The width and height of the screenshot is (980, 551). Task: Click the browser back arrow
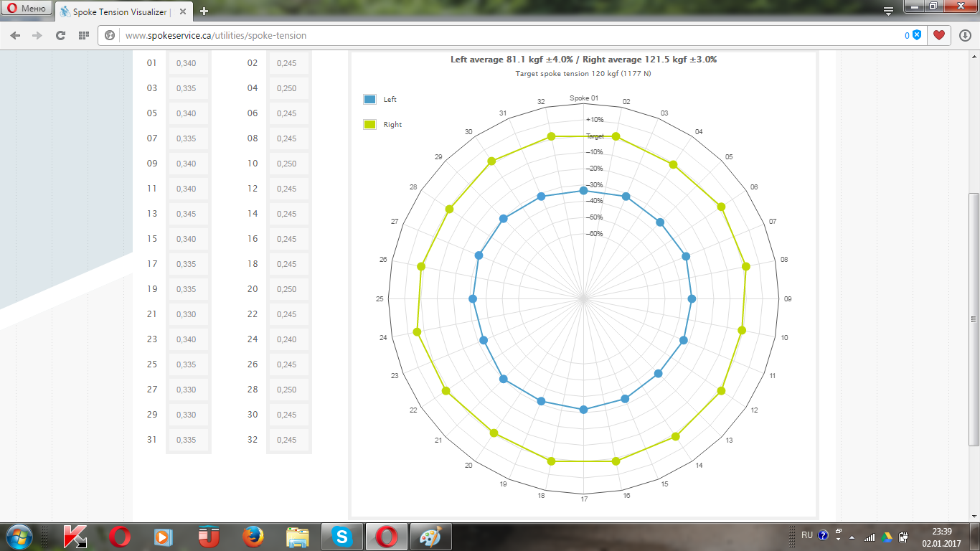(16, 35)
